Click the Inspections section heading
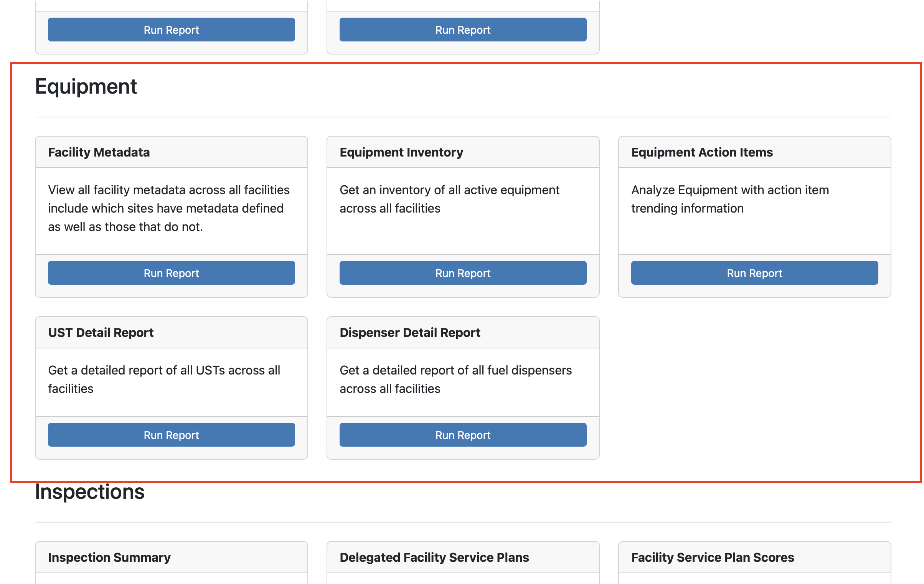Image resolution: width=924 pixels, height=584 pixels. pyautogui.click(x=90, y=492)
